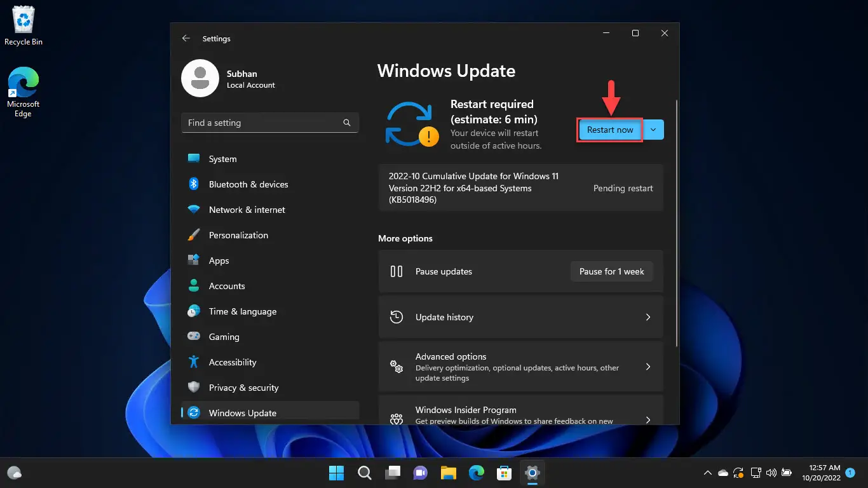Click the Pending restart status text
The height and width of the screenshot is (488, 868).
pyautogui.click(x=623, y=188)
